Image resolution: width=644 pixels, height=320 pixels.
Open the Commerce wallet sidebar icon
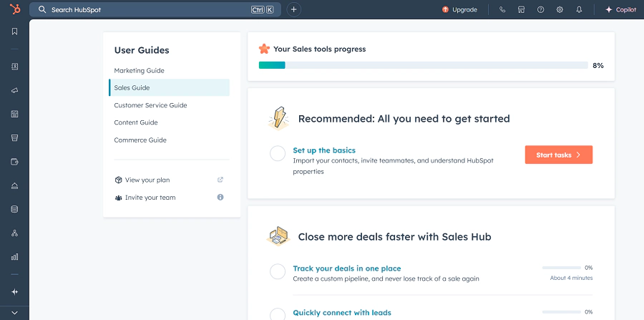pyautogui.click(x=15, y=162)
